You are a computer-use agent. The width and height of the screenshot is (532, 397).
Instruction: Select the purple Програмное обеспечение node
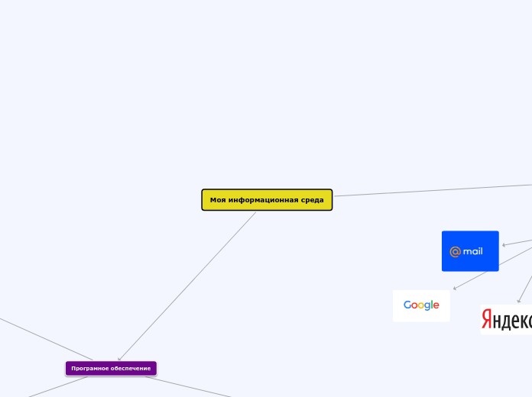(111, 368)
